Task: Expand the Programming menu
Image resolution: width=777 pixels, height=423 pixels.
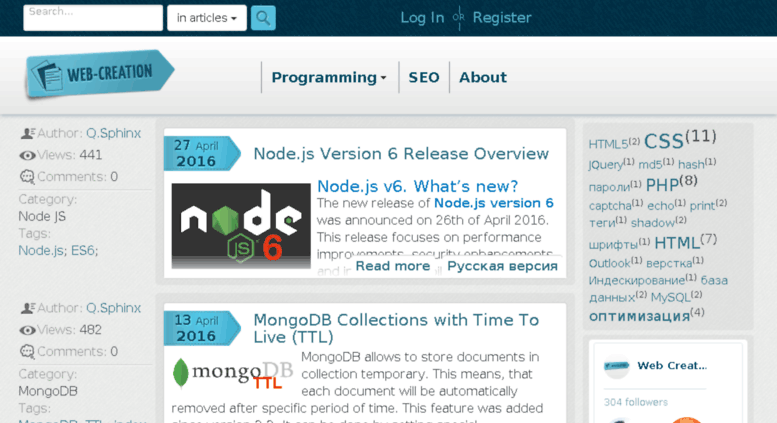Action: [329, 77]
